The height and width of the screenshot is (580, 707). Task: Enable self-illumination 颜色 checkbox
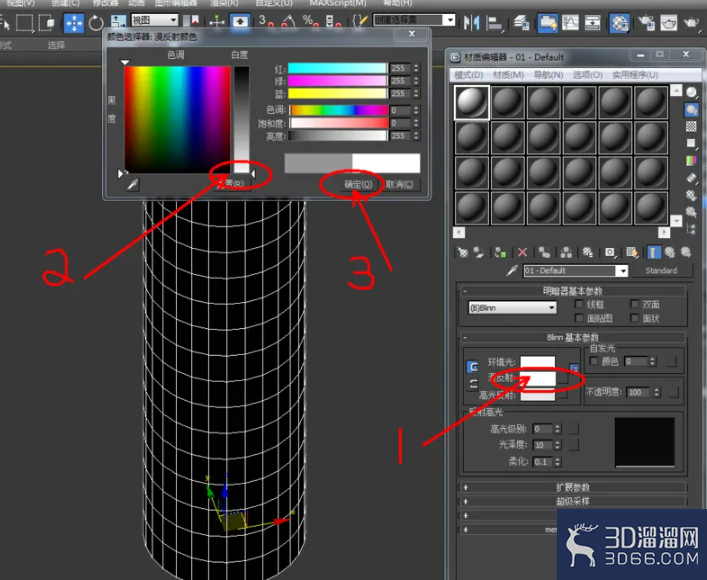point(594,361)
